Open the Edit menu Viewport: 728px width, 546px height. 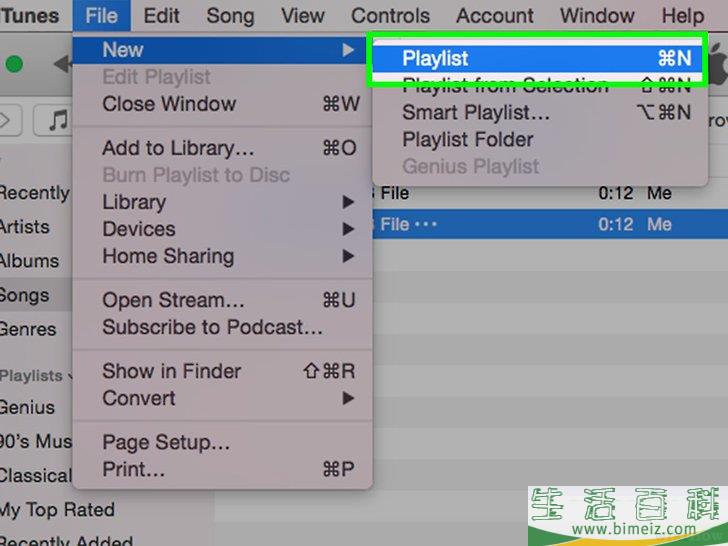161,16
